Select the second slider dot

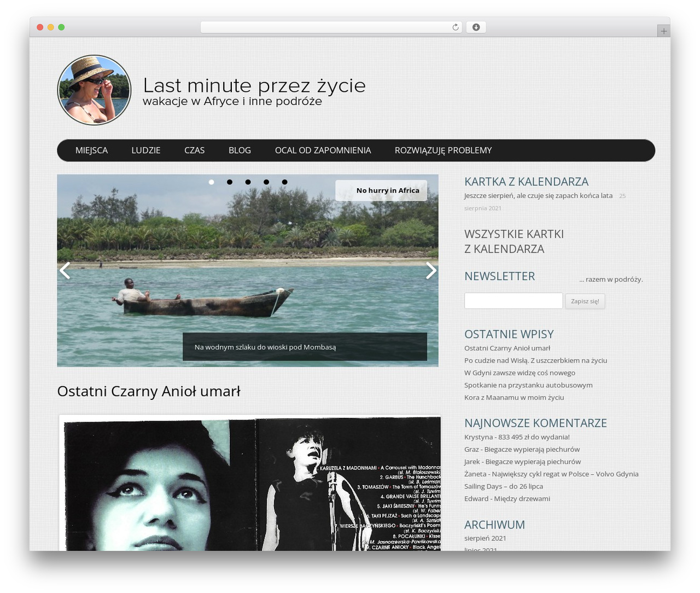(230, 182)
